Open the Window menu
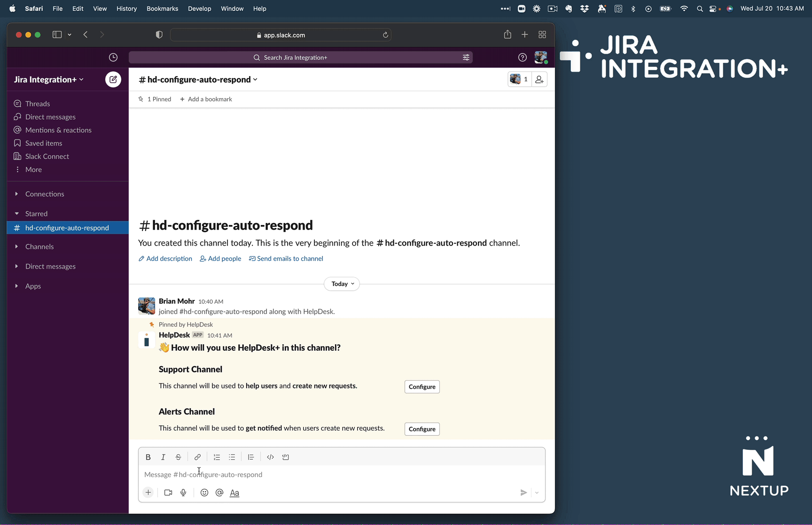Viewport: 812px width, 525px height. (232, 8)
